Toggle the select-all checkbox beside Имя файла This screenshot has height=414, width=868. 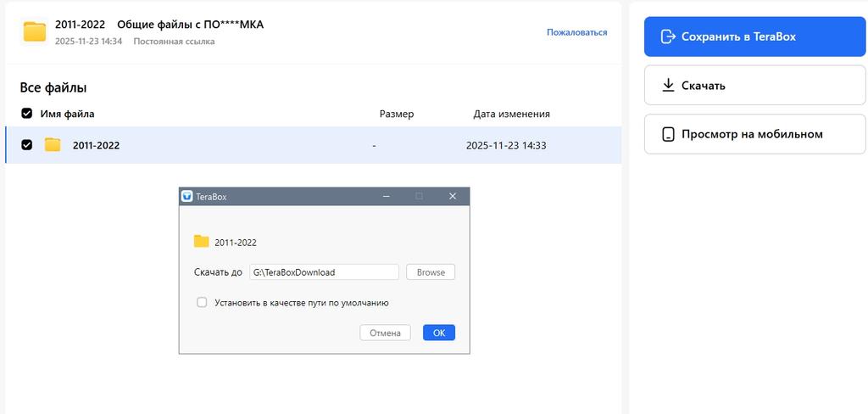click(26, 114)
